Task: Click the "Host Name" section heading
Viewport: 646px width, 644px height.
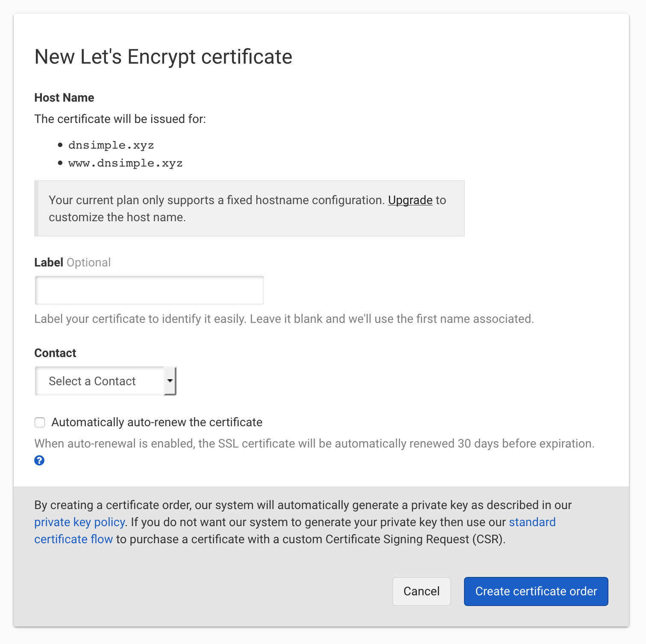Action: (64, 98)
